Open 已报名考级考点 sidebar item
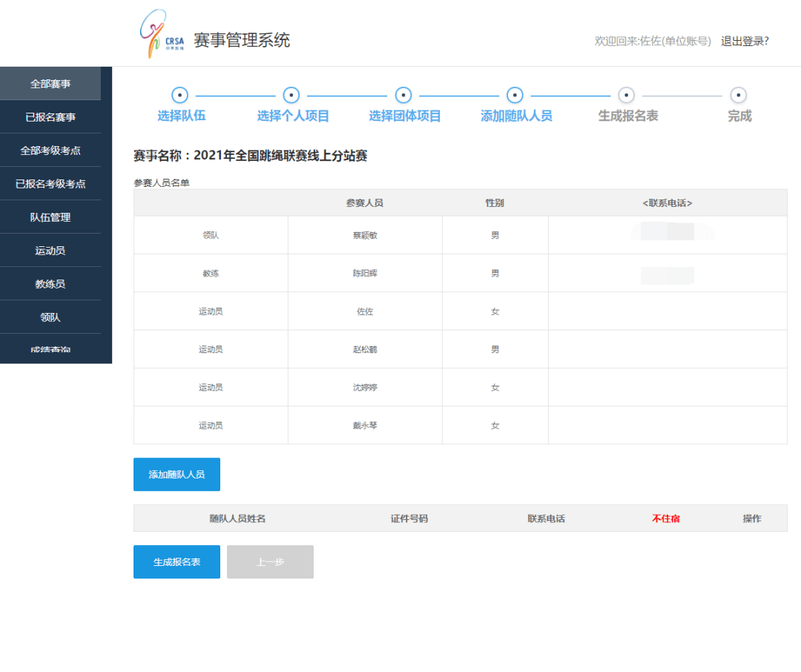The height and width of the screenshot is (672, 801). [50, 183]
